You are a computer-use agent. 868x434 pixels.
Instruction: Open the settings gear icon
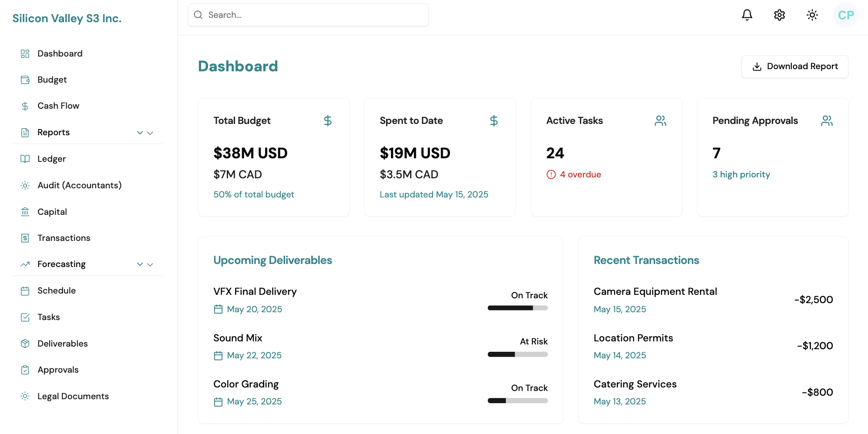point(779,15)
